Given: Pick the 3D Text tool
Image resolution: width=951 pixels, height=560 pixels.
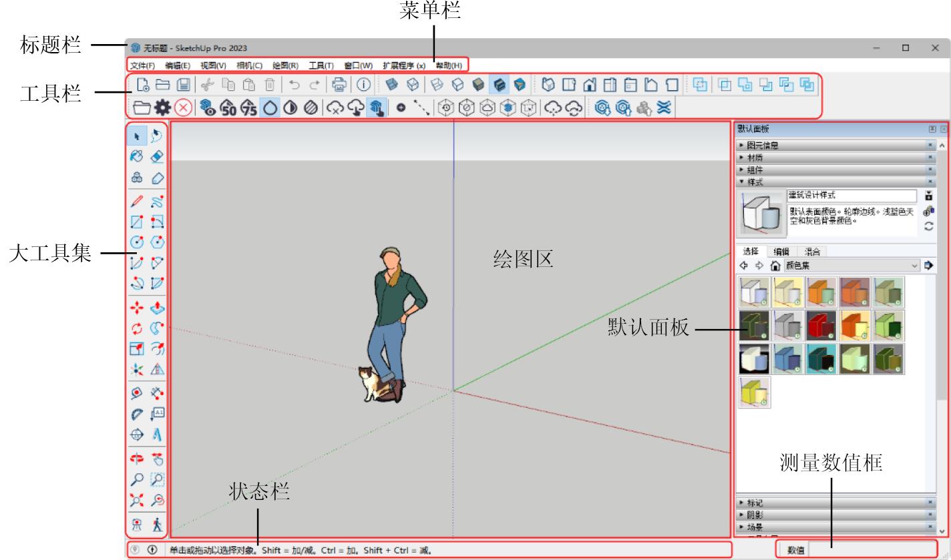Looking at the screenshot, I should (x=157, y=434).
